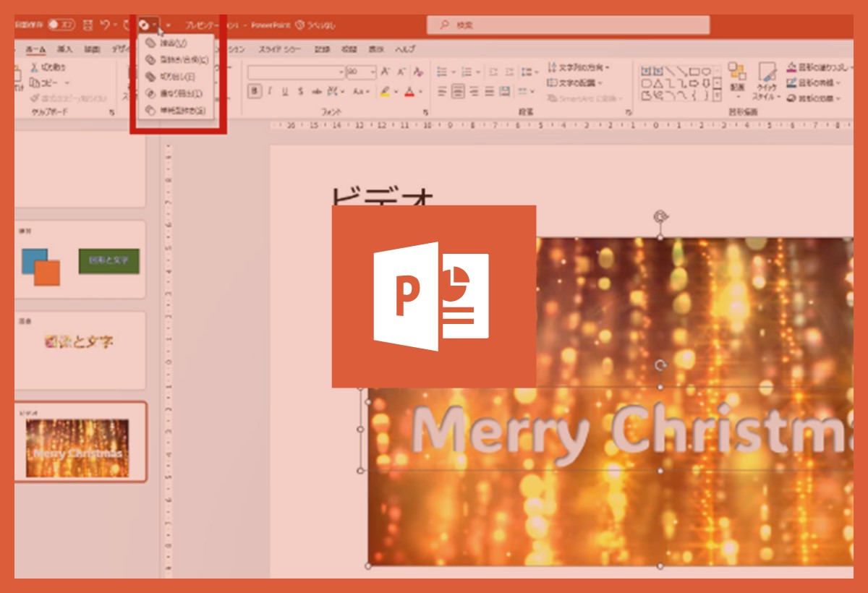868x593 pixels.
Task: Click the red font color swatch
Action: tap(410, 92)
